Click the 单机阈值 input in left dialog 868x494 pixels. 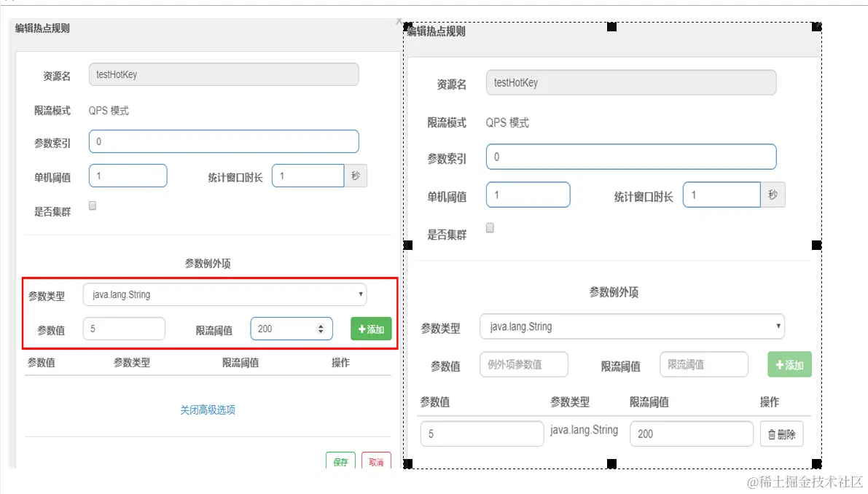[x=128, y=176]
